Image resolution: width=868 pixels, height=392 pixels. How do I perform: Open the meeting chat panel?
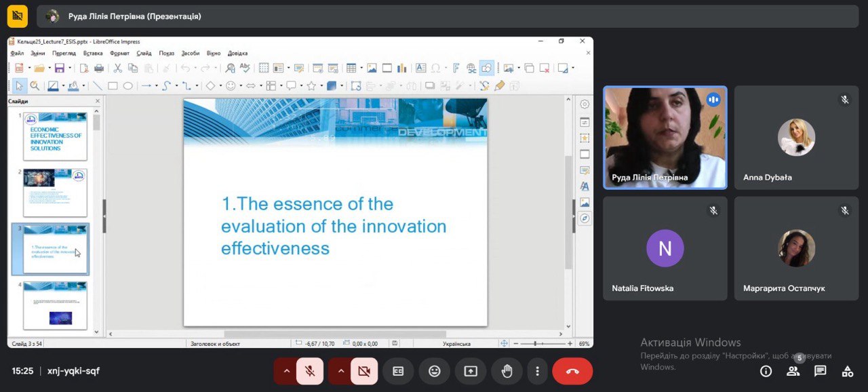click(820, 371)
